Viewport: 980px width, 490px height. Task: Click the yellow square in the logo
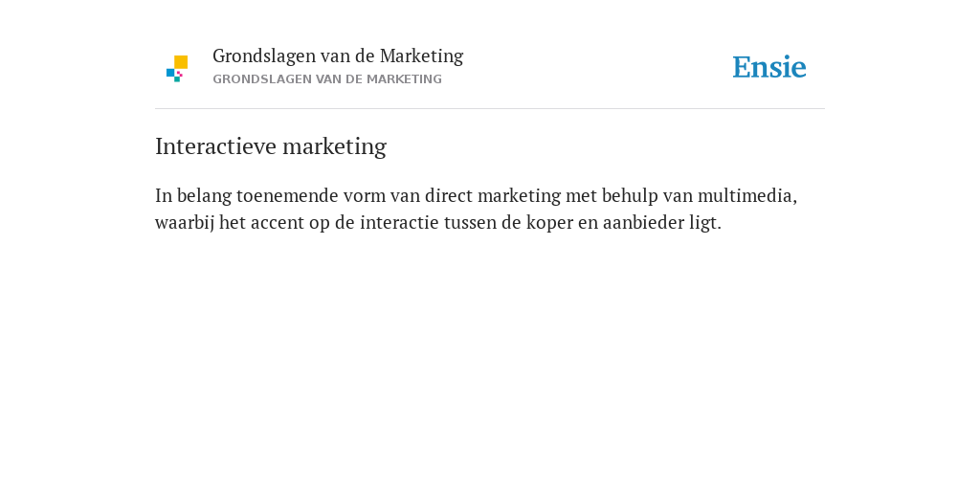pos(181,62)
